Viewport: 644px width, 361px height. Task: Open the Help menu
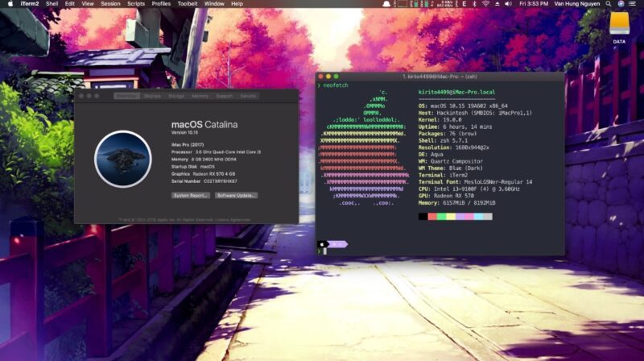click(x=237, y=4)
